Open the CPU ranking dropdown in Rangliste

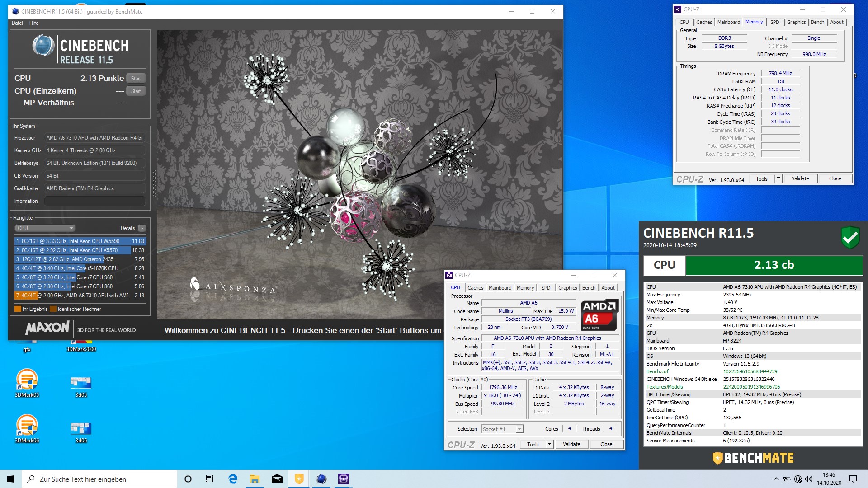tap(45, 228)
